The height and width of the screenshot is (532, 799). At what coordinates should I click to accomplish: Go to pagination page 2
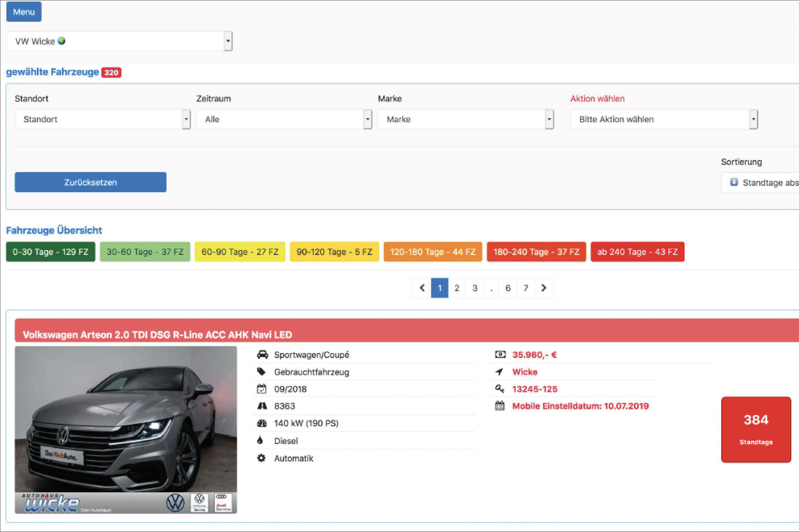coord(457,288)
